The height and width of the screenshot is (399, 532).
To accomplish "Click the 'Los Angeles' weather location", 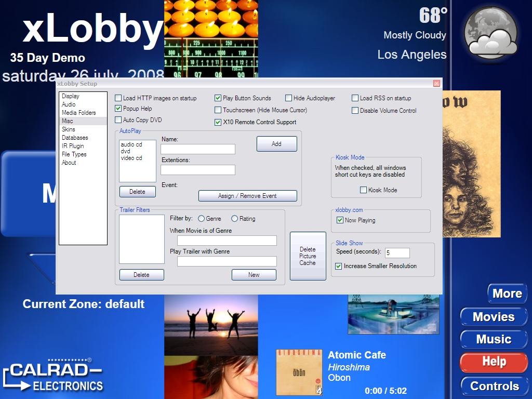I will 412,55.
